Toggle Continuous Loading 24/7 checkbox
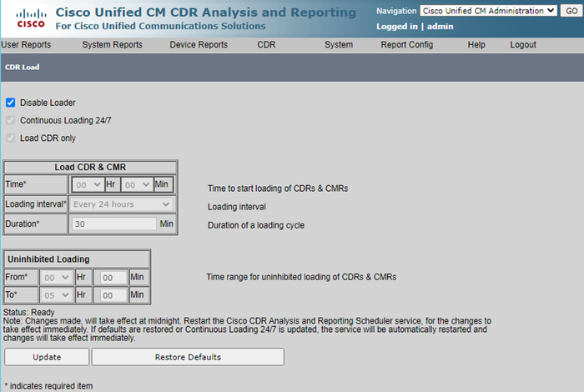 [x=10, y=120]
